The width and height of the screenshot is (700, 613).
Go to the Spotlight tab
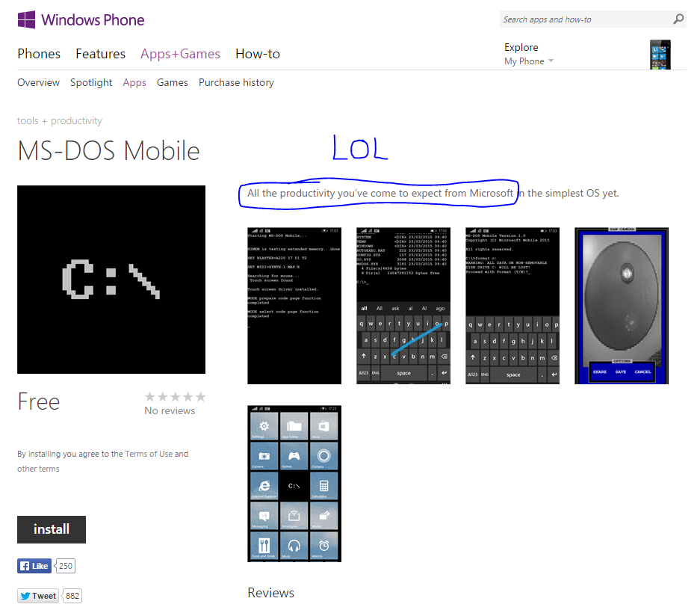click(x=91, y=83)
